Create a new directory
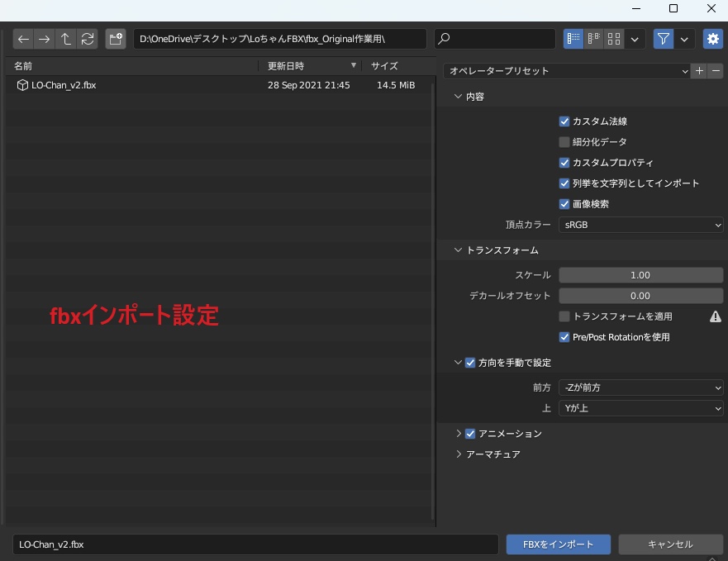 (115, 39)
